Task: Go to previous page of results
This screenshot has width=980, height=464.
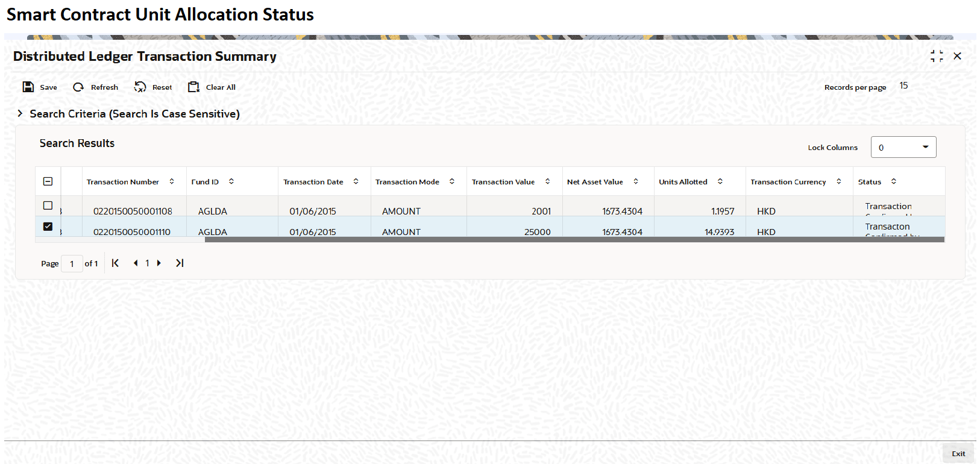Action: click(x=136, y=263)
